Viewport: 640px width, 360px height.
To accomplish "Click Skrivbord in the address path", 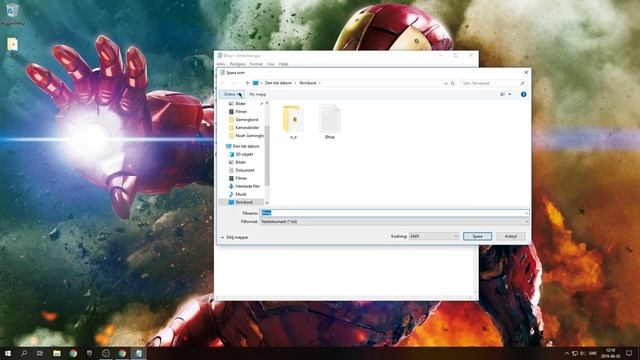I will [x=308, y=83].
